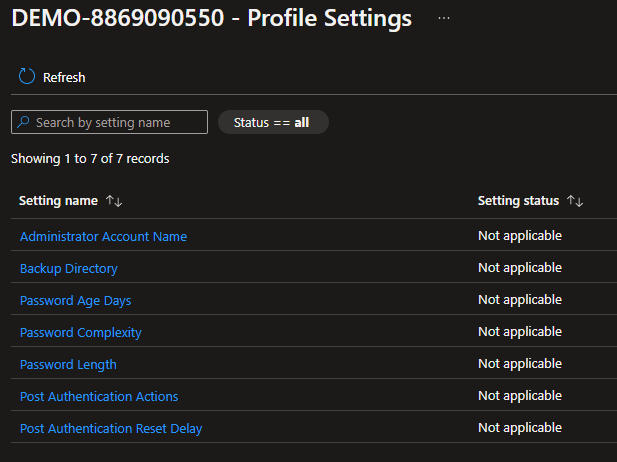Click the Refresh circular arrow icon

27,77
